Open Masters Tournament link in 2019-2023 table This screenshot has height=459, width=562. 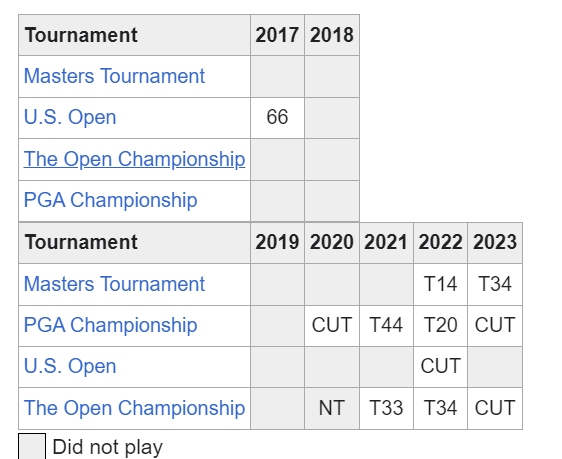[114, 284]
